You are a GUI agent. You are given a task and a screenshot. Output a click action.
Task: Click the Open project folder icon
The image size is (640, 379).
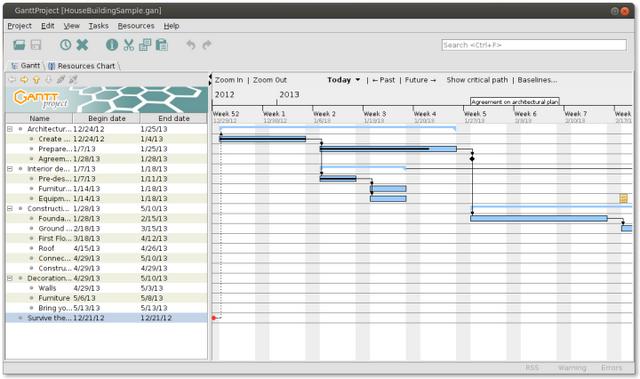pos(19,45)
